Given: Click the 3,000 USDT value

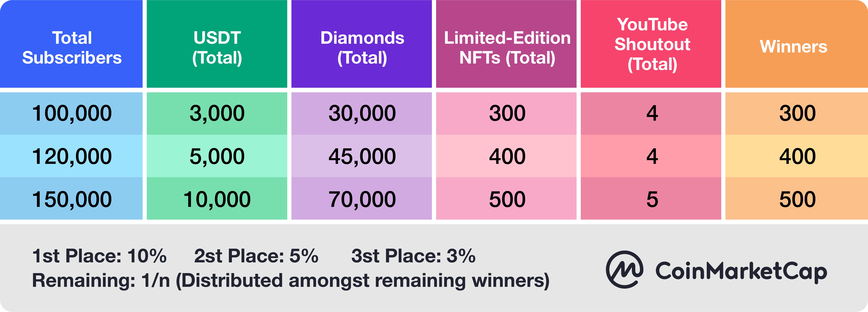Looking at the screenshot, I should [217, 113].
